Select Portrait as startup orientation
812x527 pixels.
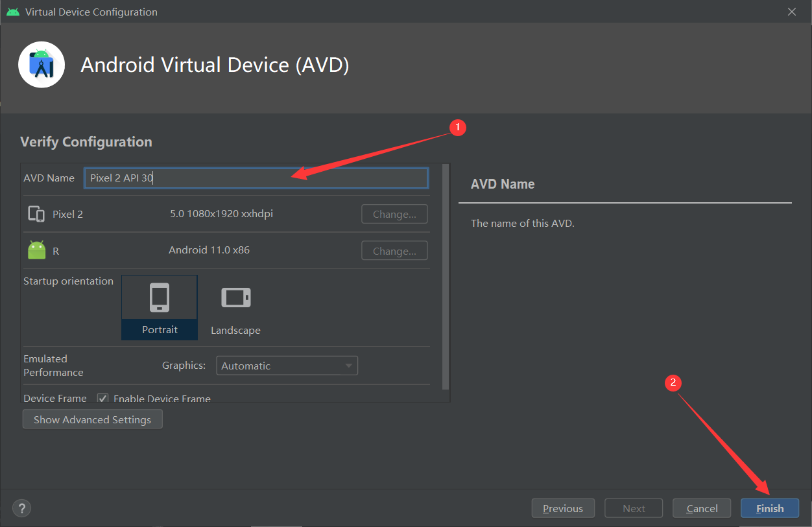click(x=159, y=308)
